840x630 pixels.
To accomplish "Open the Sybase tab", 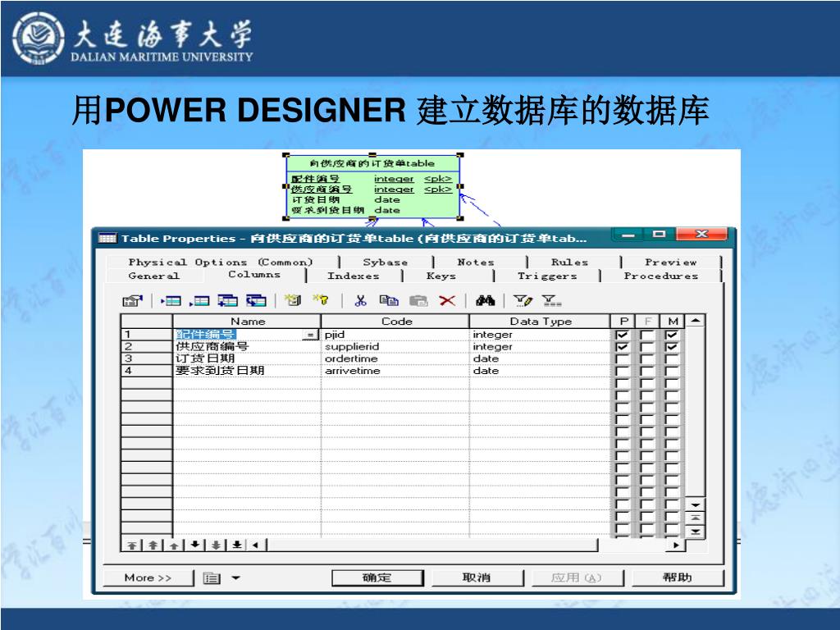I will tap(386, 262).
